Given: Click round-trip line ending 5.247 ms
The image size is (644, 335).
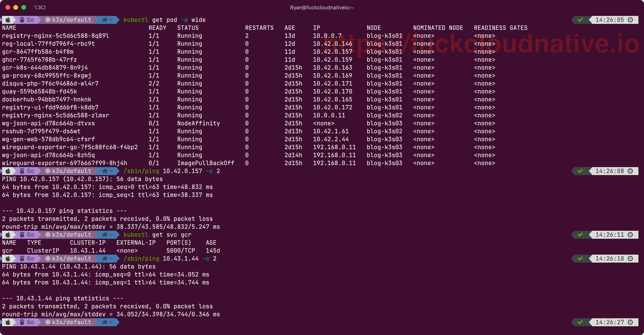Looking at the screenshot, I should (111, 227).
